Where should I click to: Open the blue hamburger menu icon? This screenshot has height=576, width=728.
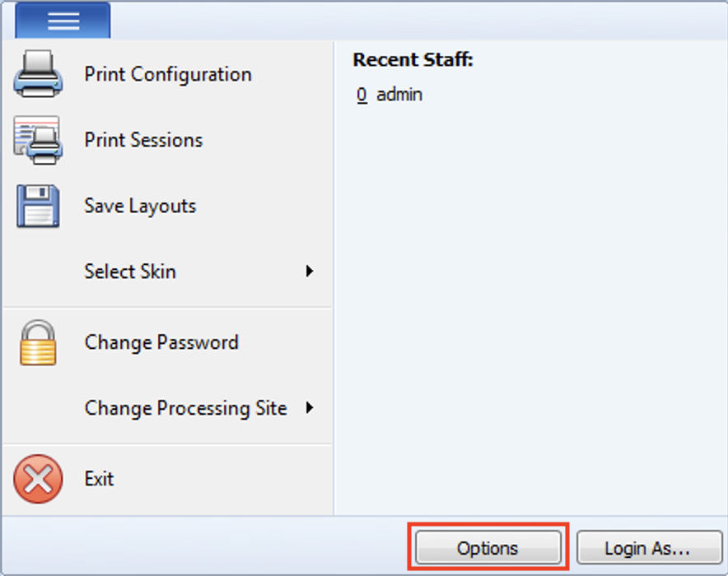pyautogui.click(x=63, y=20)
